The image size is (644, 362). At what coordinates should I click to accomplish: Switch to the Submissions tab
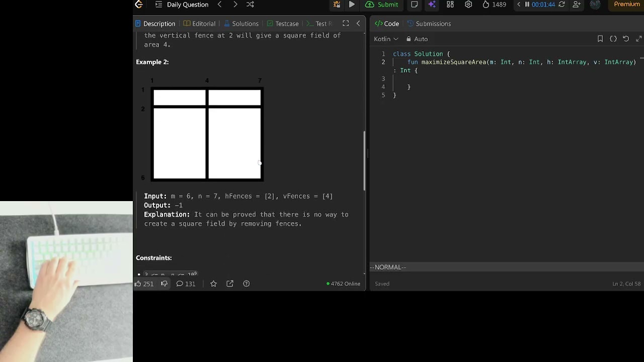(429, 24)
